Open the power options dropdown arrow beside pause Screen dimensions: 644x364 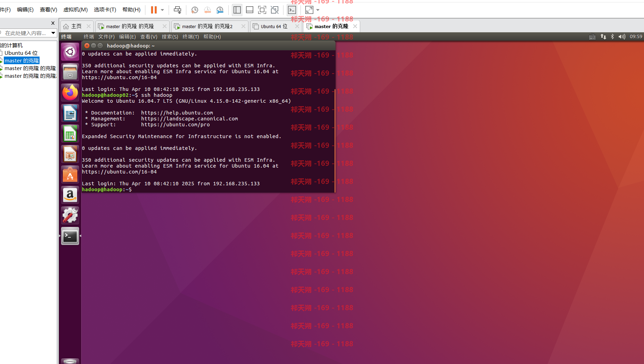click(x=162, y=10)
